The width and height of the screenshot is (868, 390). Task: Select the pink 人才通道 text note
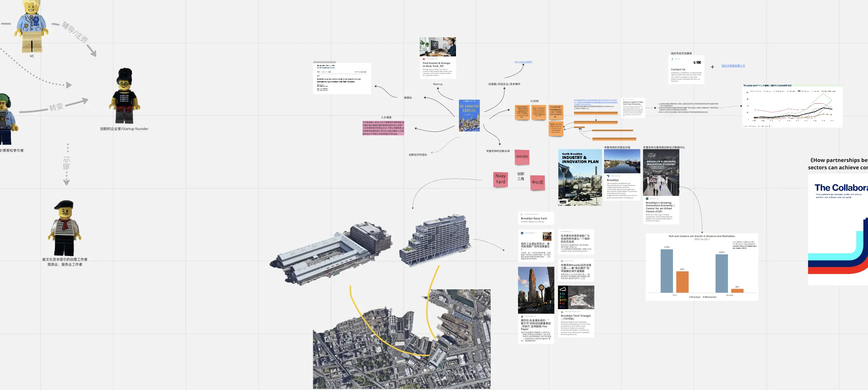coord(383,128)
